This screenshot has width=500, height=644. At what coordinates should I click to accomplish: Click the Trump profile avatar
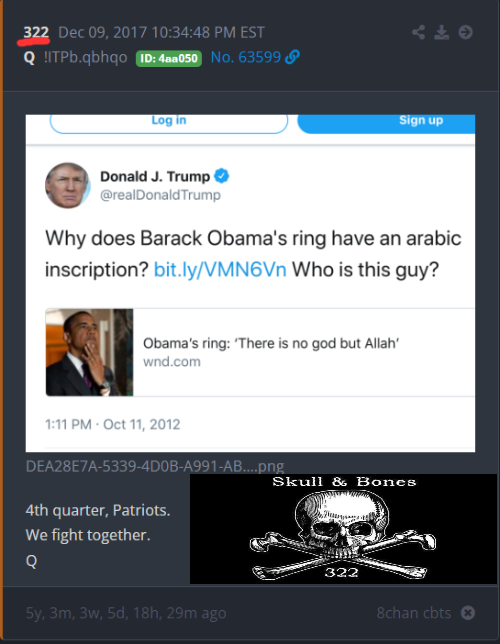coord(67,185)
